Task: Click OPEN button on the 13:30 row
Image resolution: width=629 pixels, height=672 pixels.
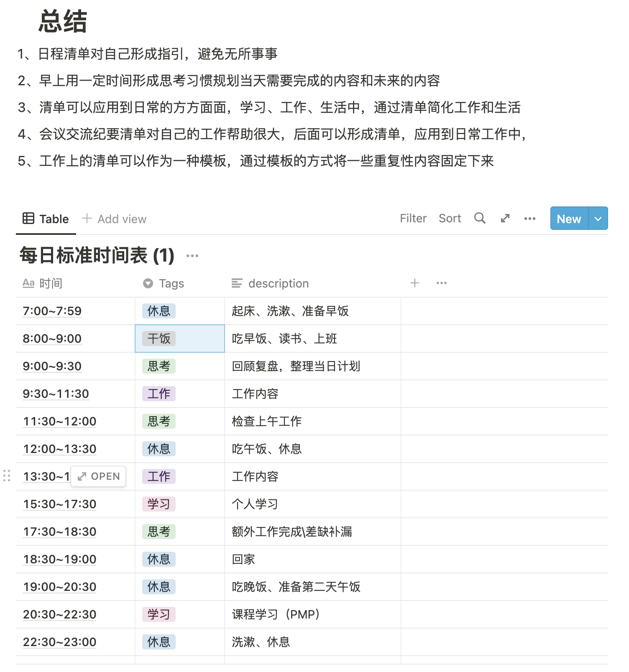Action: [99, 476]
